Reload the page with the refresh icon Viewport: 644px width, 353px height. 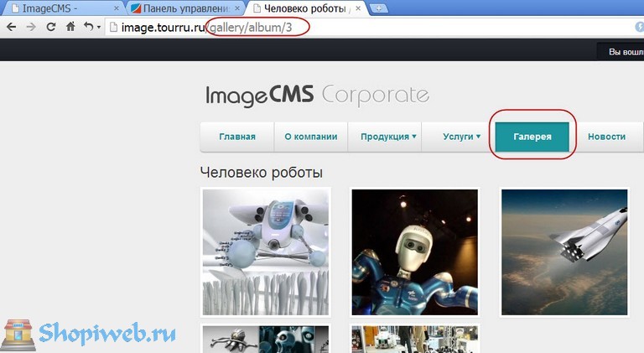click(51, 27)
